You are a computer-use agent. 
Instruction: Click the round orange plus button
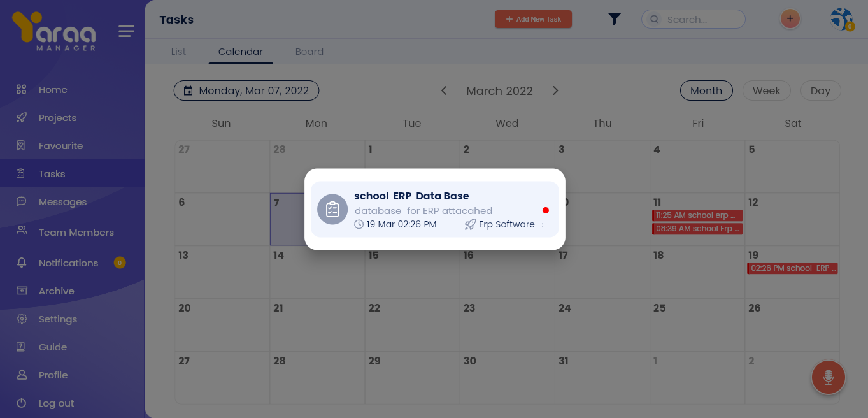pyautogui.click(x=790, y=19)
